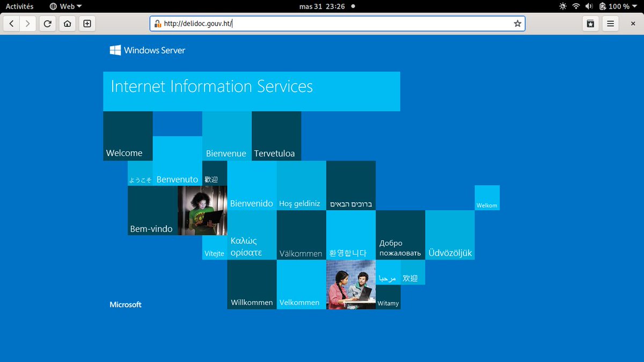Go forward to the next page
Viewport: 644px width, 362px height.
[x=28, y=24]
